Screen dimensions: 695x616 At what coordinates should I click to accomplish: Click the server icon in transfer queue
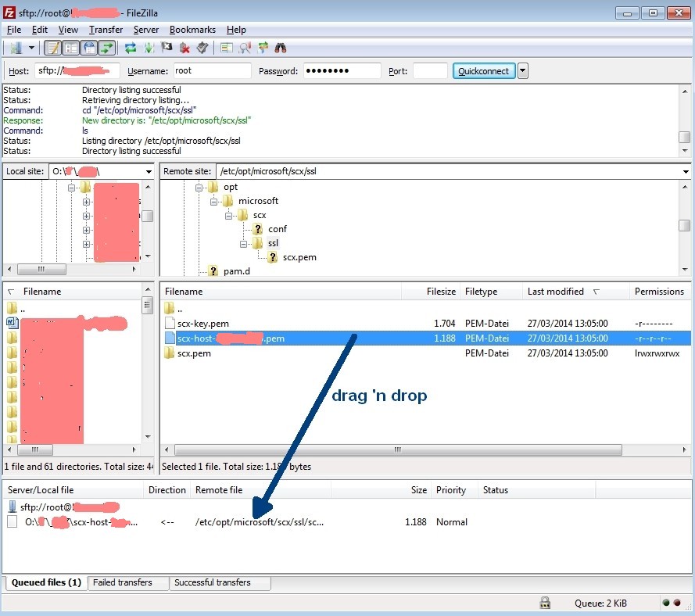13,507
